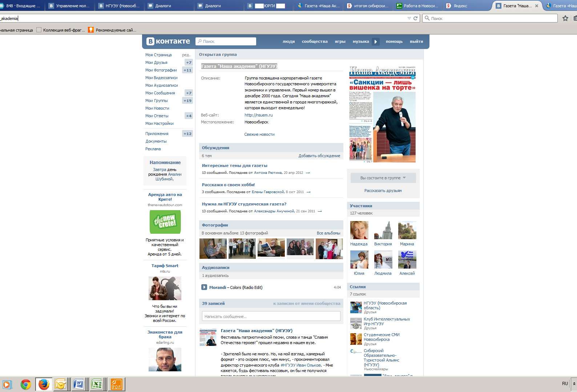This screenshot has height=392, width=577.
Task: Focus the browser Поиск search box
Action: [490, 19]
